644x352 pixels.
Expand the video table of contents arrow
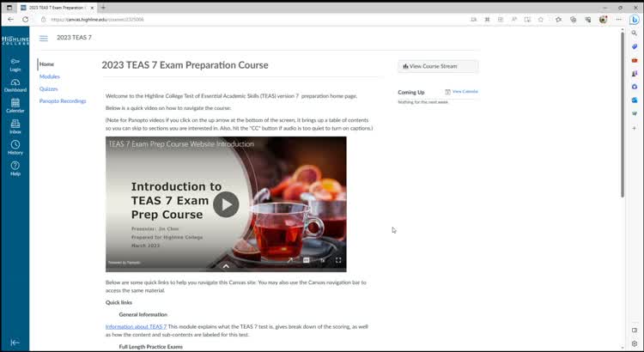pyautogui.click(x=226, y=266)
